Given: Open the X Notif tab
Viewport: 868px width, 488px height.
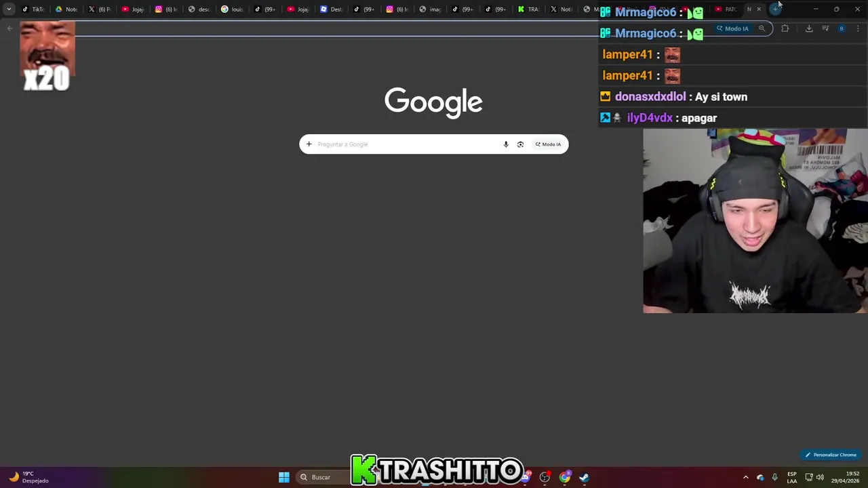Looking at the screenshot, I should coord(561,9).
